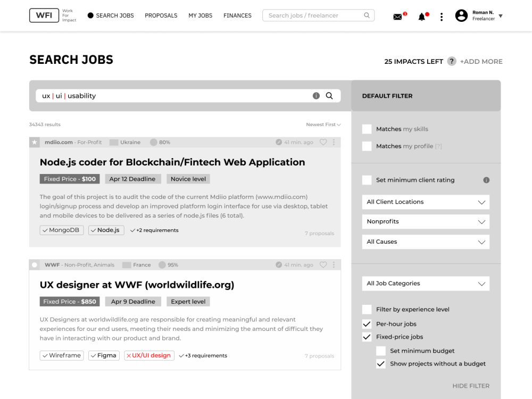Enable the Matches my skills filter

click(x=367, y=129)
